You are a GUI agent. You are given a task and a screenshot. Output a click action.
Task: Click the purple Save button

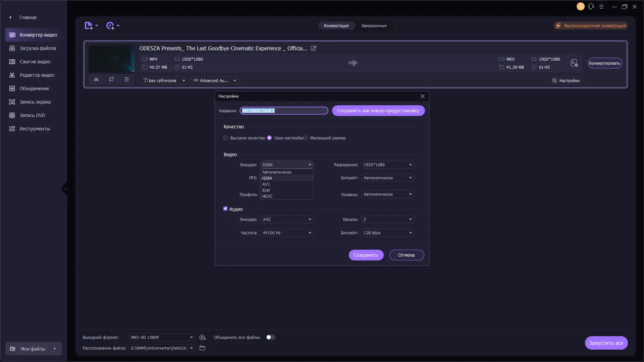[366, 255]
